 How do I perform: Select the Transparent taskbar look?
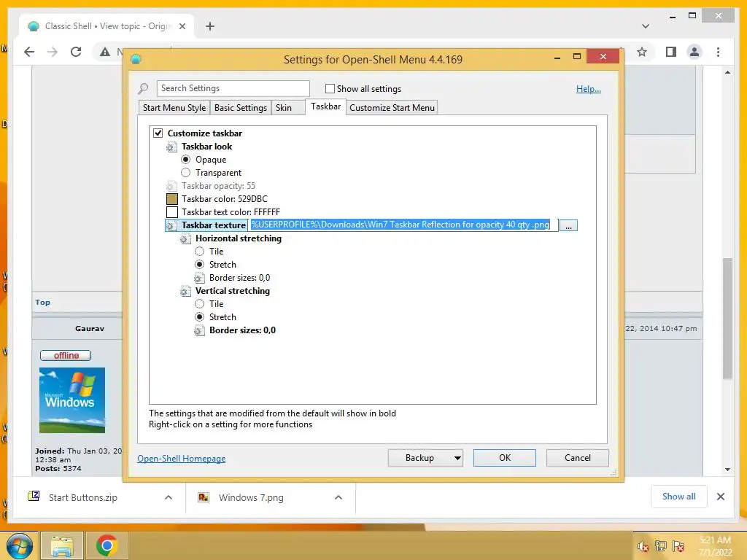(186, 173)
